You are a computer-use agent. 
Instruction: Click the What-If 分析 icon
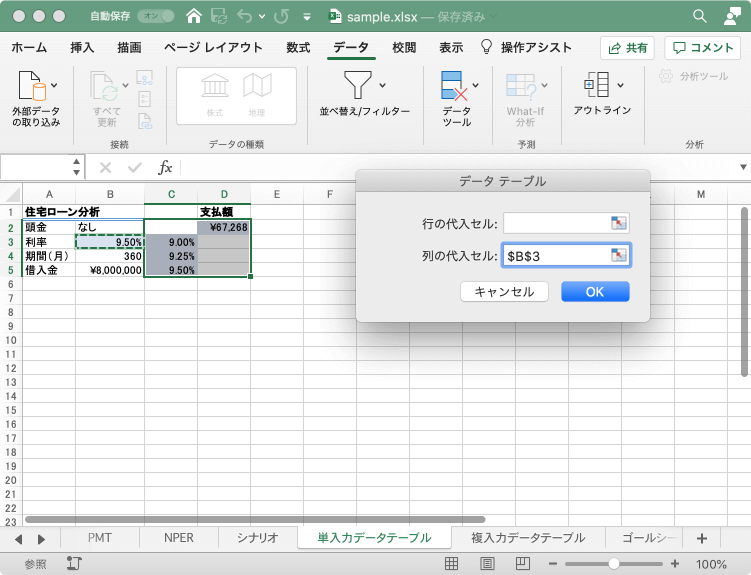522,87
